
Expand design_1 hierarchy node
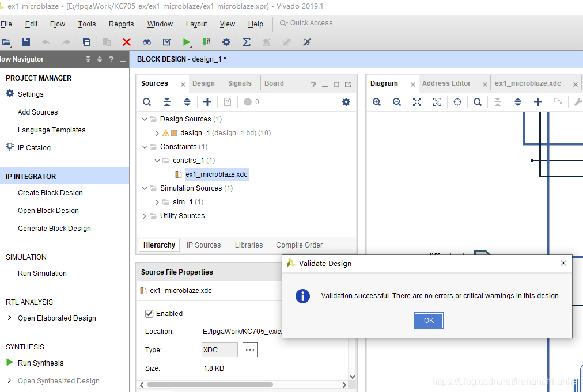point(157,133)
